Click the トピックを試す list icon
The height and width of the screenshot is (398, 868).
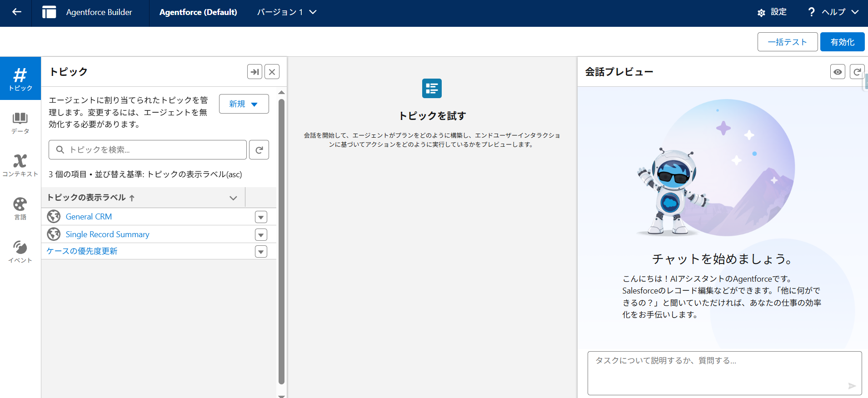point(432,88)
